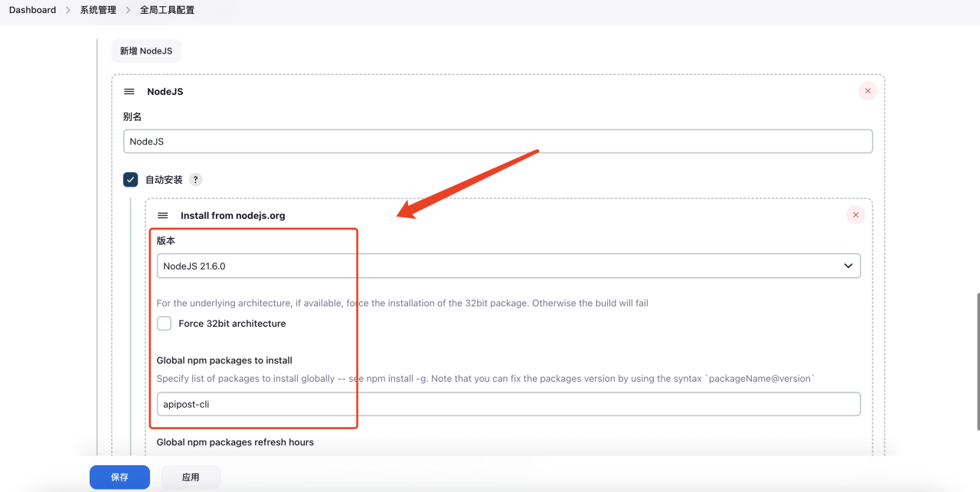Click the NodeJS section heading text
Screen dimensions: 980x492
165,91
